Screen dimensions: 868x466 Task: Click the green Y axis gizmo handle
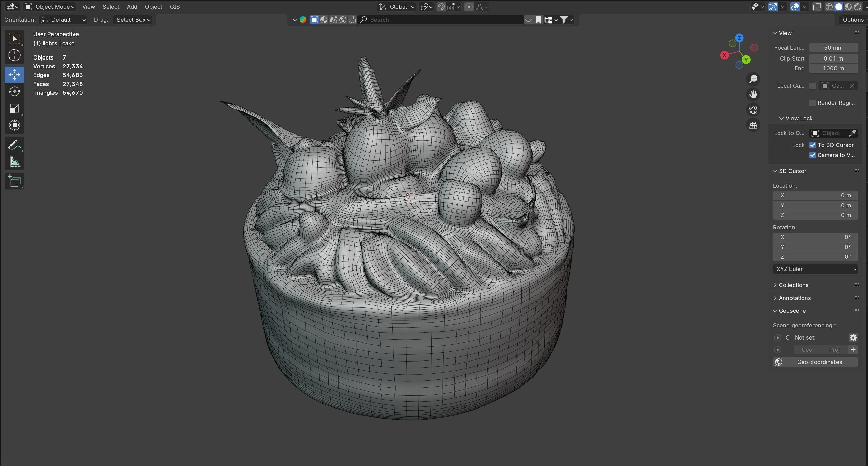coord(746,60)
